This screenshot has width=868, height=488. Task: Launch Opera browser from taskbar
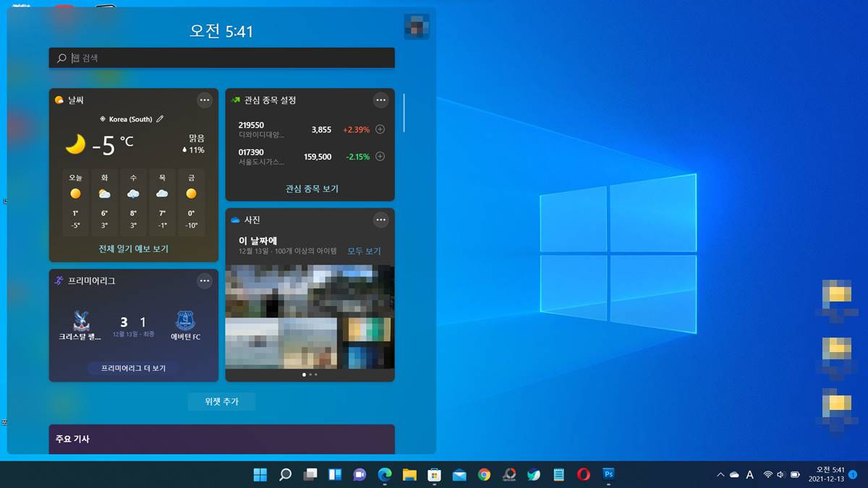pyautogui.click(x=584, y=474)
